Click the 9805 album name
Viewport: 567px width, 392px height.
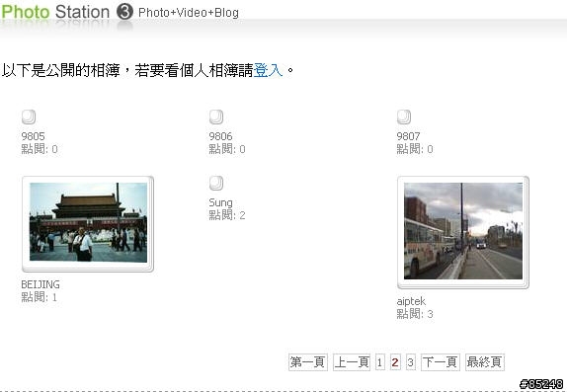(x=33, y=136)
